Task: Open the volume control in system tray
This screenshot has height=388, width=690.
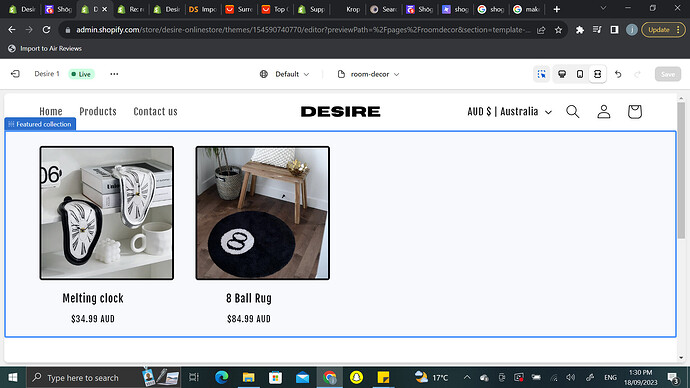Action: click(x=571, y=377)
